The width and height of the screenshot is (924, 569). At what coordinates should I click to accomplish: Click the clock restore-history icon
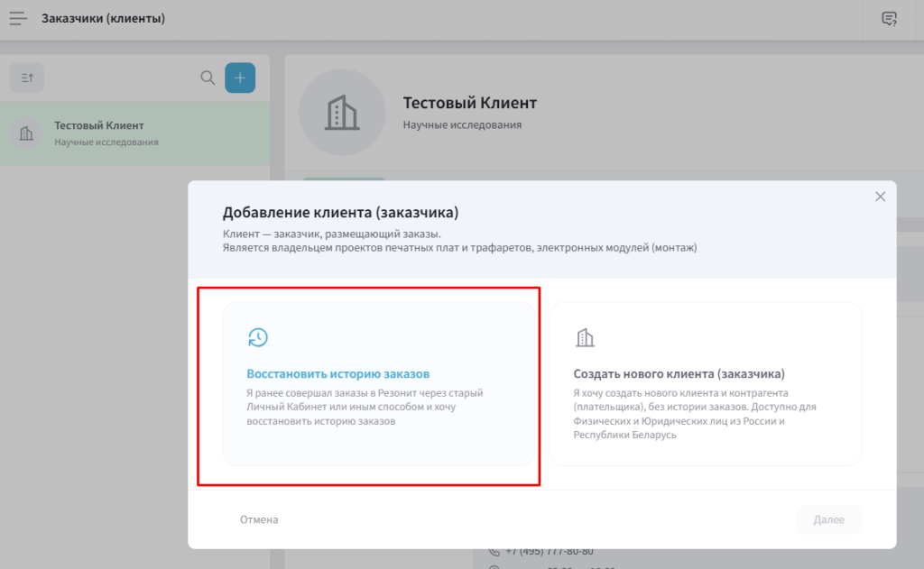pyautogui.click(x=258, y=337)
